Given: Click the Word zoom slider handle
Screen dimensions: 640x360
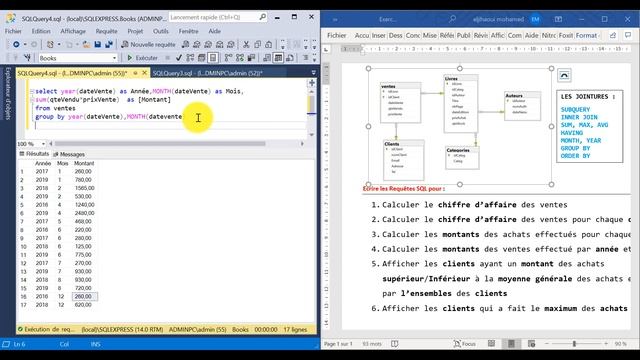Looking at the screenshot, I should (x=574, y=344).
